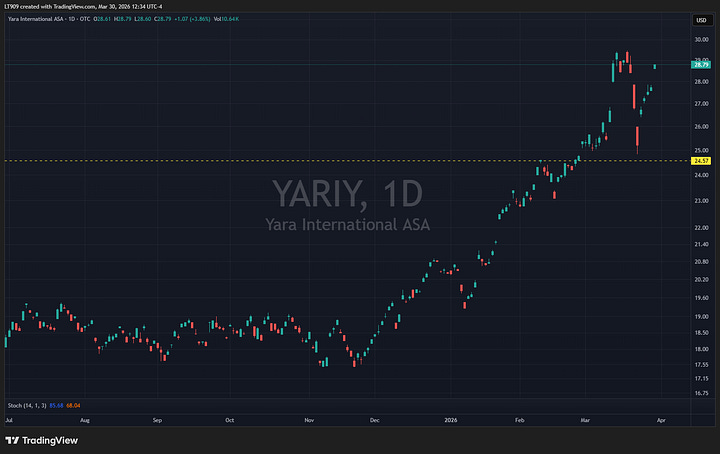Viewport: 720px width, 454px height.
Task: Click the 25.00 price axis label
Action: [701, 151]
